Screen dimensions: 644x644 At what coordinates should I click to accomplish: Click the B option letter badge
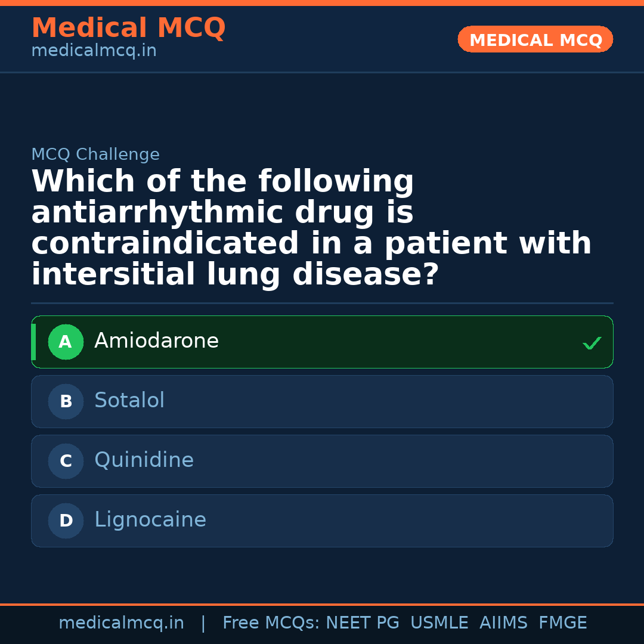pos(66,401)
